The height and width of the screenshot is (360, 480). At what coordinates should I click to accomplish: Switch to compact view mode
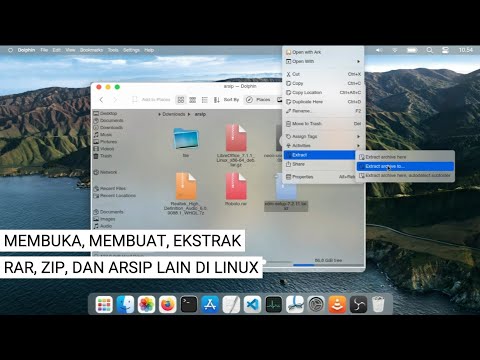pos(193,100)
